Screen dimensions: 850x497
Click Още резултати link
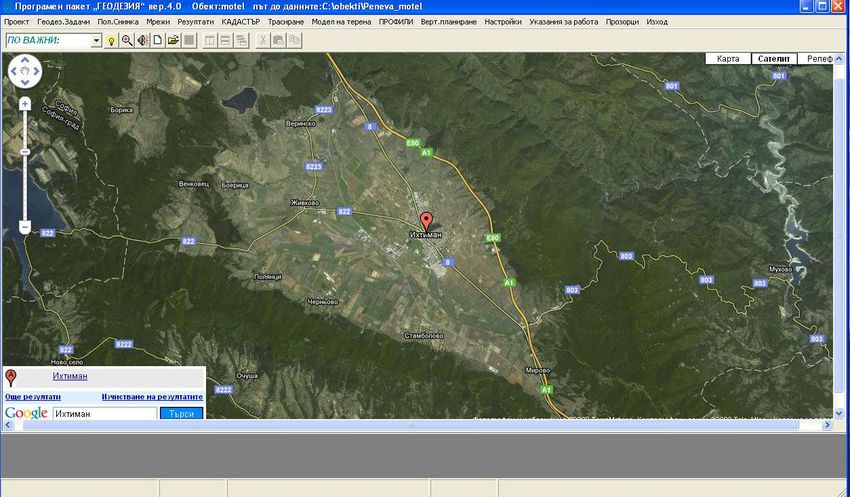pos(33,397)
